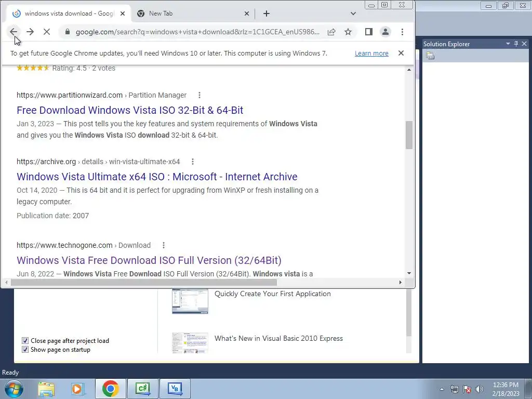This screenshot has height=399, width=532.
Task: Open options for technogone.com result
Action: [164, 245]
